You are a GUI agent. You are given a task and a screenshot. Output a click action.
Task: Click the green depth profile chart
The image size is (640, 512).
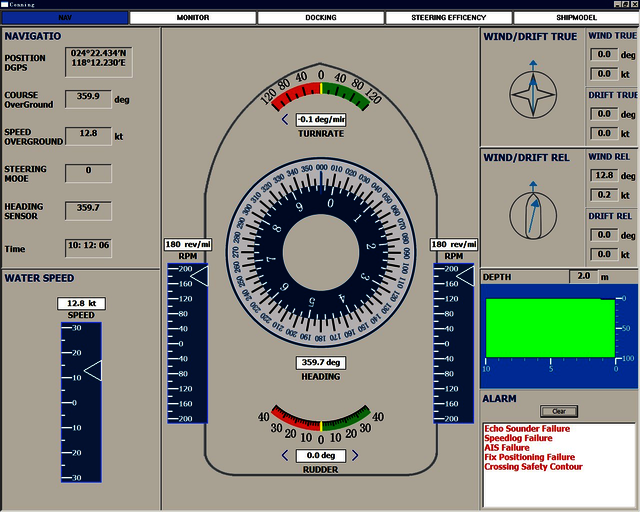tap(550, 328)
